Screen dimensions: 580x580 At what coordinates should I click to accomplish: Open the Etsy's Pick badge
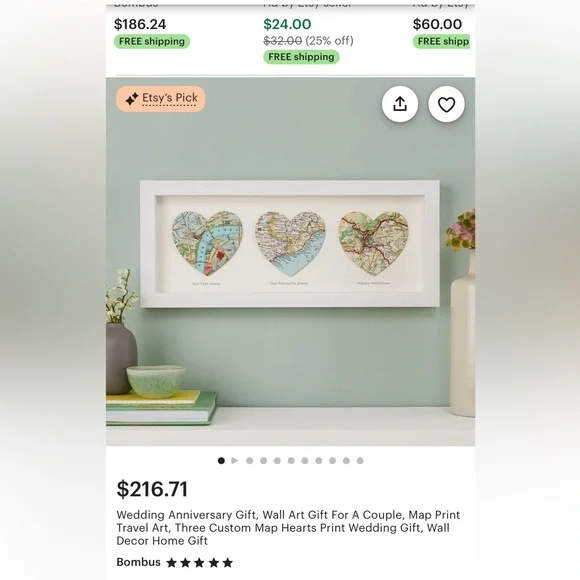point(161,99)
